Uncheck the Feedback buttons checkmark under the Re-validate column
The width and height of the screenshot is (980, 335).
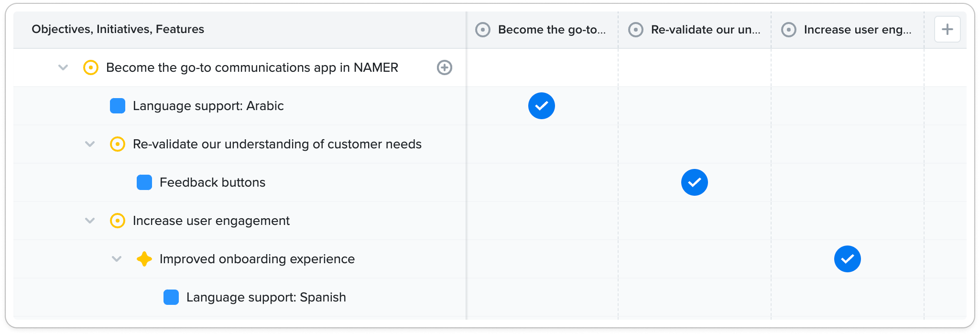pyautogui.click(x=695, y=182)
